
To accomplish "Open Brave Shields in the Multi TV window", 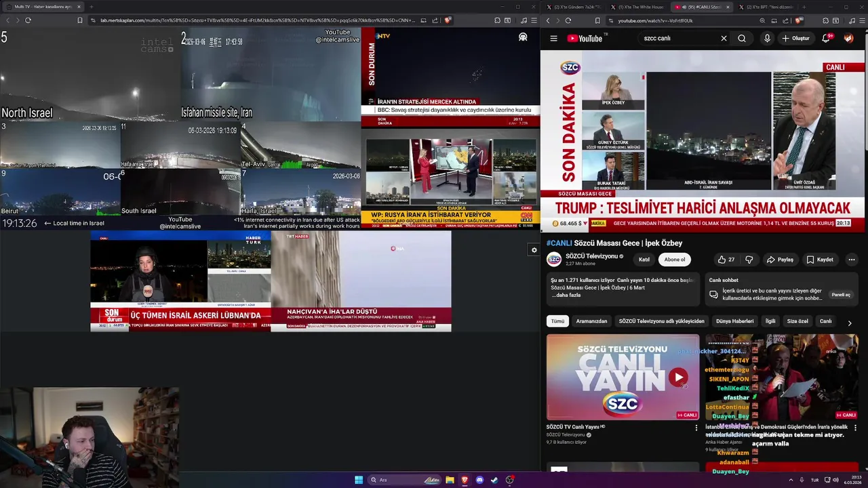I will coord(448,20).
